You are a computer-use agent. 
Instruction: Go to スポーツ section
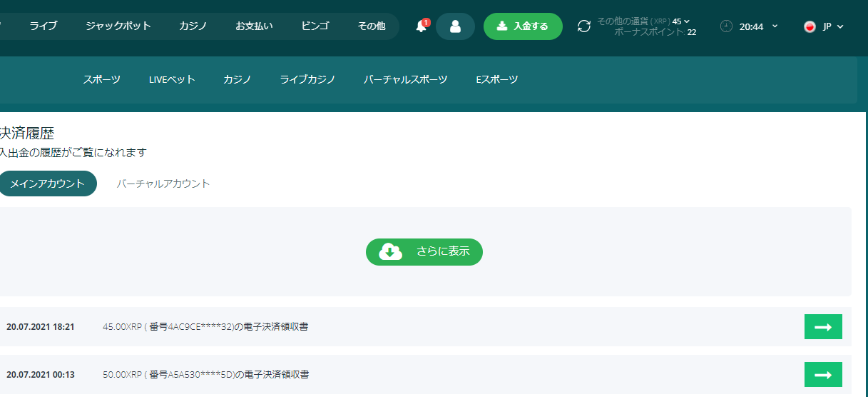pyautogui.click(x=101, y=79)
